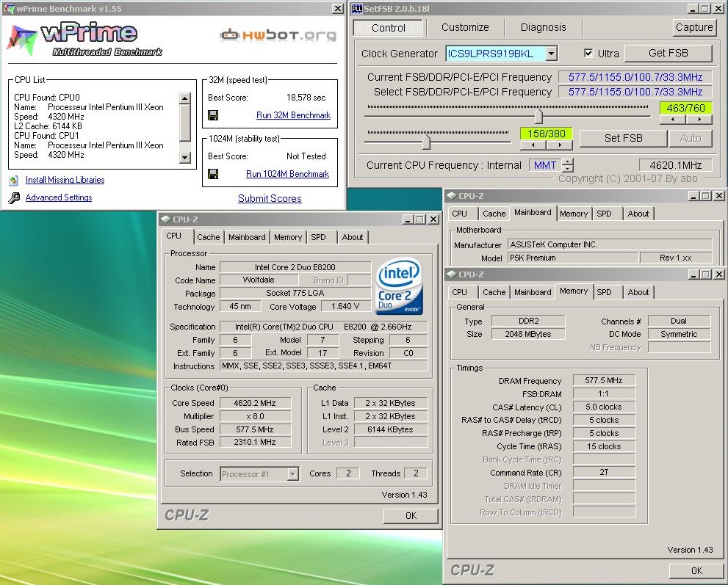Open the About tab in main CPU-Z
The height and width of the screenshot is (585, 728).
pos(353,237)
